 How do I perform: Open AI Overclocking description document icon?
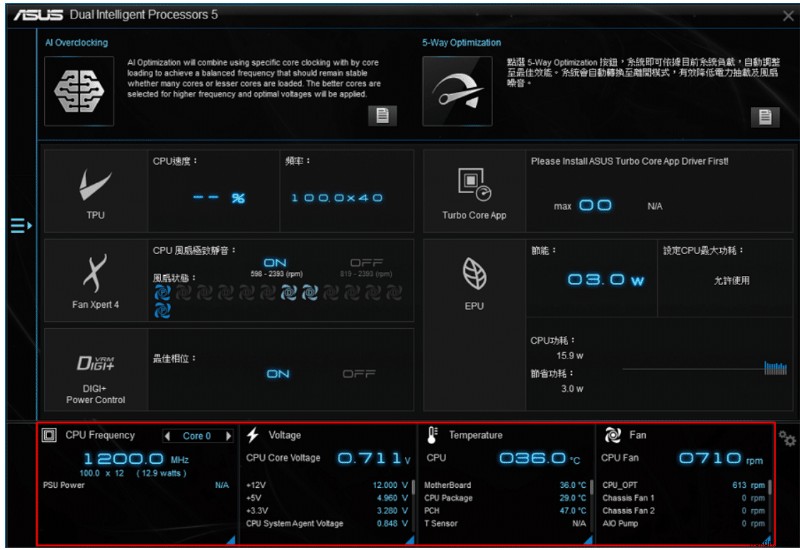point(382,116)
